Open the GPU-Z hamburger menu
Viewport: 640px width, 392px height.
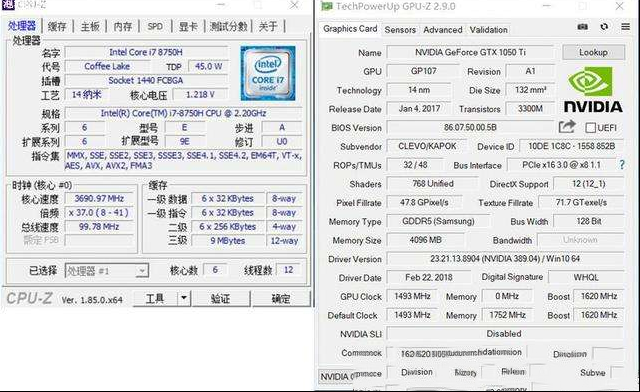click(x=625, y=27)
